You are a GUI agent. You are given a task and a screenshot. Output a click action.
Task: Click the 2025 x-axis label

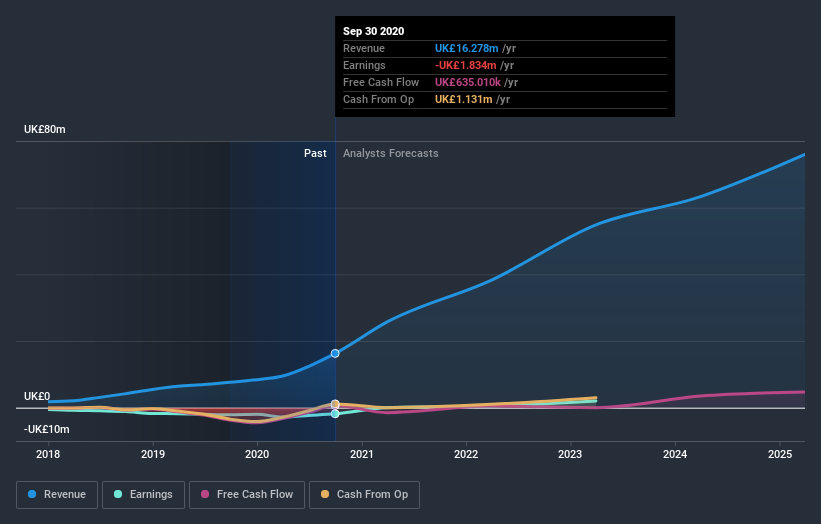(780, 454)
